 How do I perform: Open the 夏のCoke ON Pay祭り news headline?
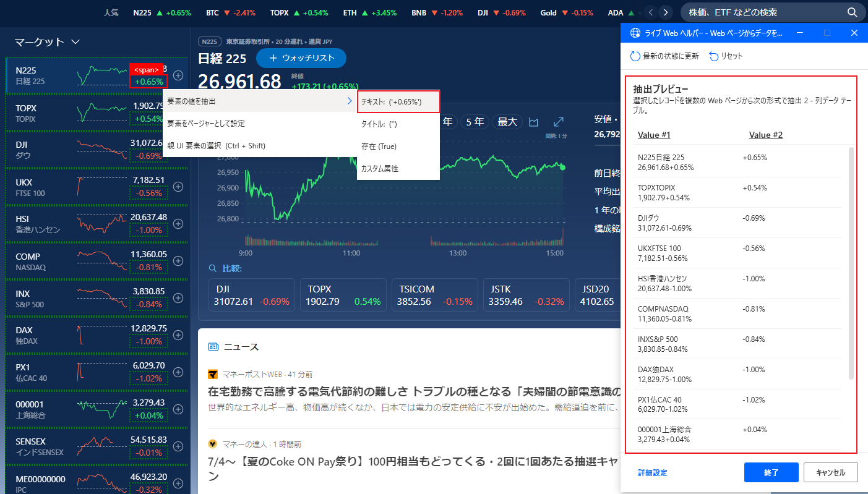click(x=413, y=469)
